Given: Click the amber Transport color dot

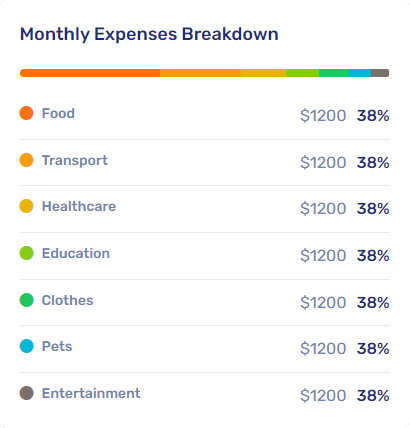Looking at the screenshot, I should (26, 160).
